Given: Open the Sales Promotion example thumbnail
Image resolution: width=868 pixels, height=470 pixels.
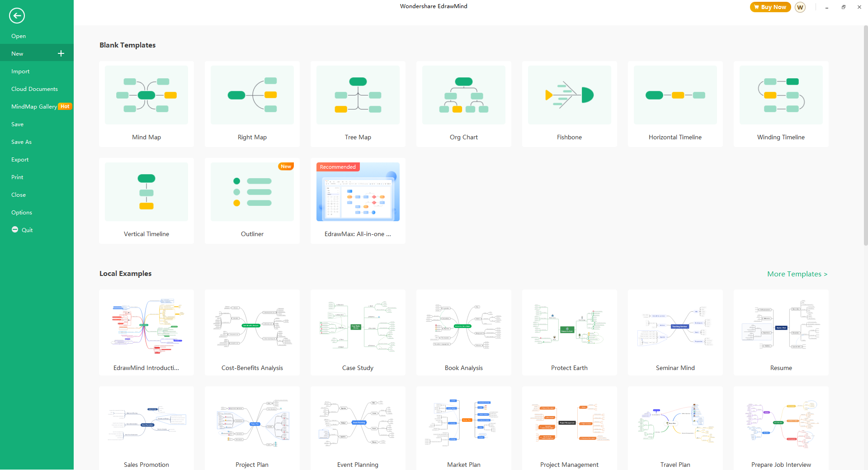Looking at the screenshot, I should (x=146, y=423).
